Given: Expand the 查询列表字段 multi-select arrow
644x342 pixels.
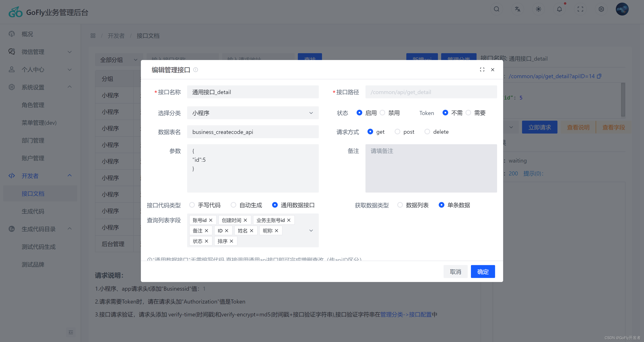Looking at the screenshot, I should 311,230.
